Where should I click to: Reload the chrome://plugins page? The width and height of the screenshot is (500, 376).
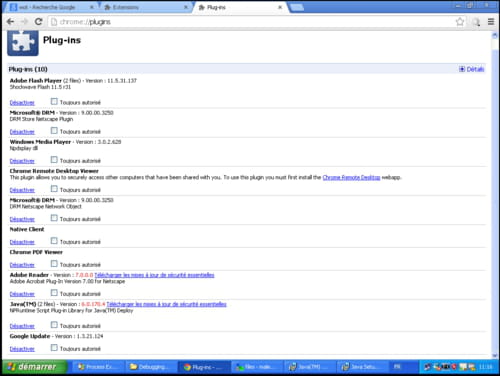(x=38, y=22)
